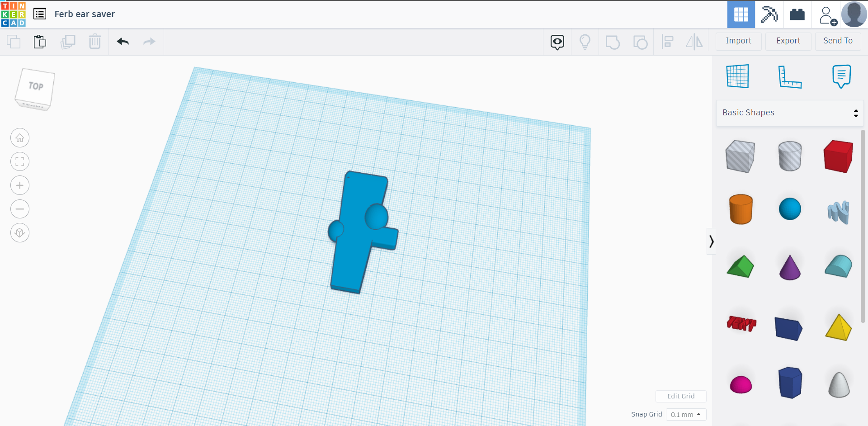Viewport: 868px width, 426px height.
Task: Redo the last change
Action: [149, 42]
